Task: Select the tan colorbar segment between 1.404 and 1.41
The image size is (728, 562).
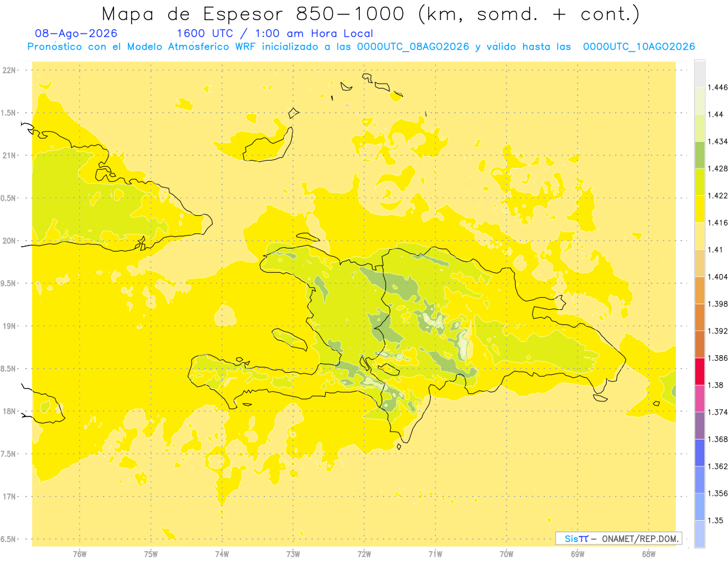Action: (699, 263)
